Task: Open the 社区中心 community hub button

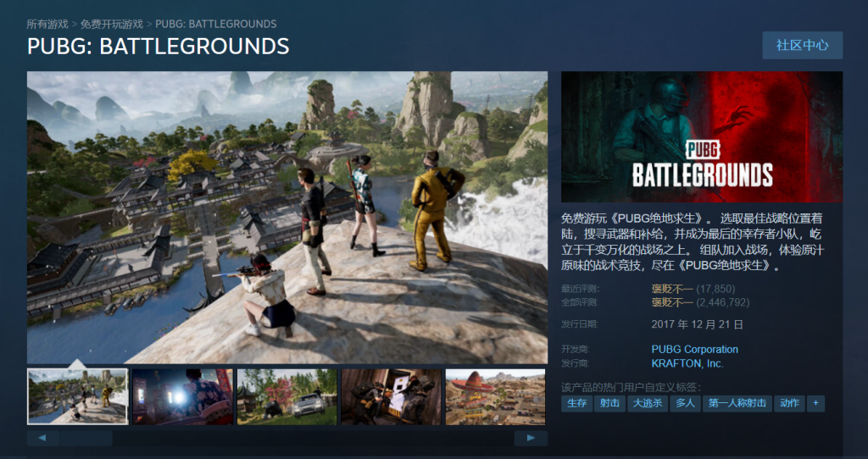Action: (802, 46)
